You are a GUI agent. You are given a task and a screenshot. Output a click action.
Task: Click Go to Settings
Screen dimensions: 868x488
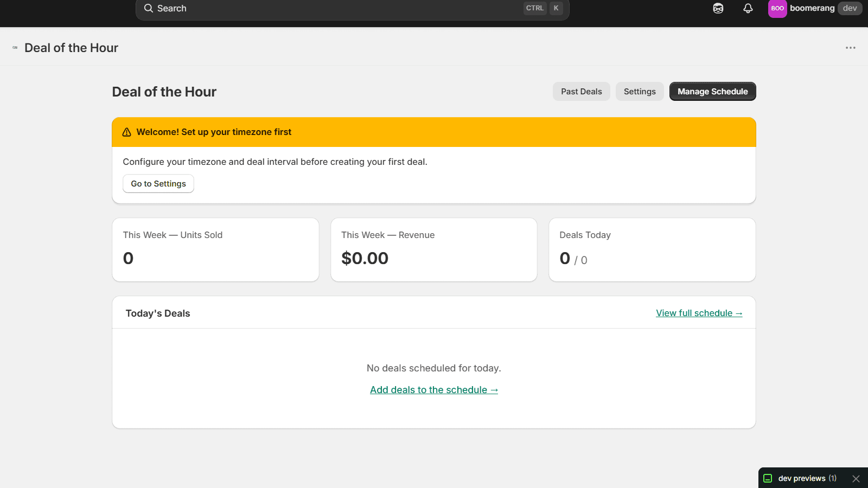pyautogui.click(x=158, y=184)
